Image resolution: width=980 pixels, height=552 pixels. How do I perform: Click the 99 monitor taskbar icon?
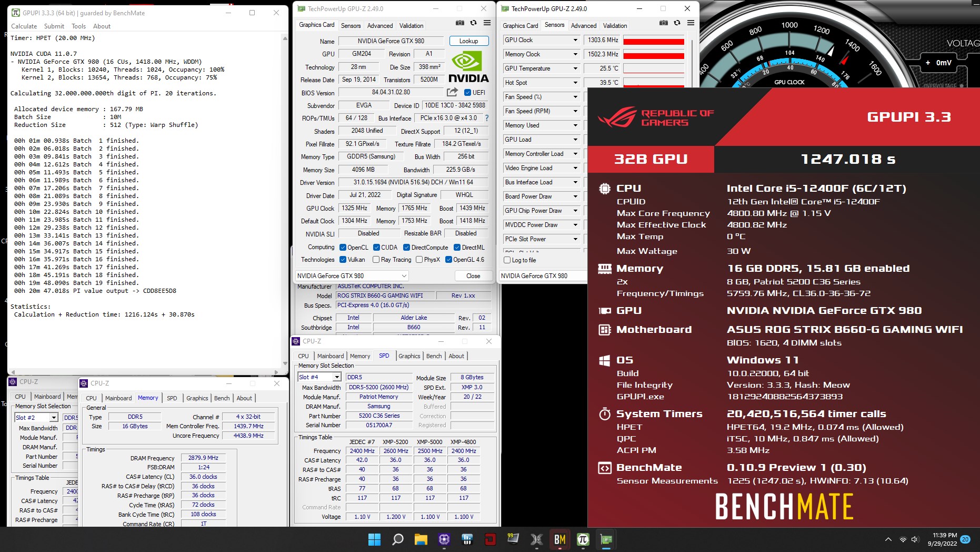[x=513, y=539]
